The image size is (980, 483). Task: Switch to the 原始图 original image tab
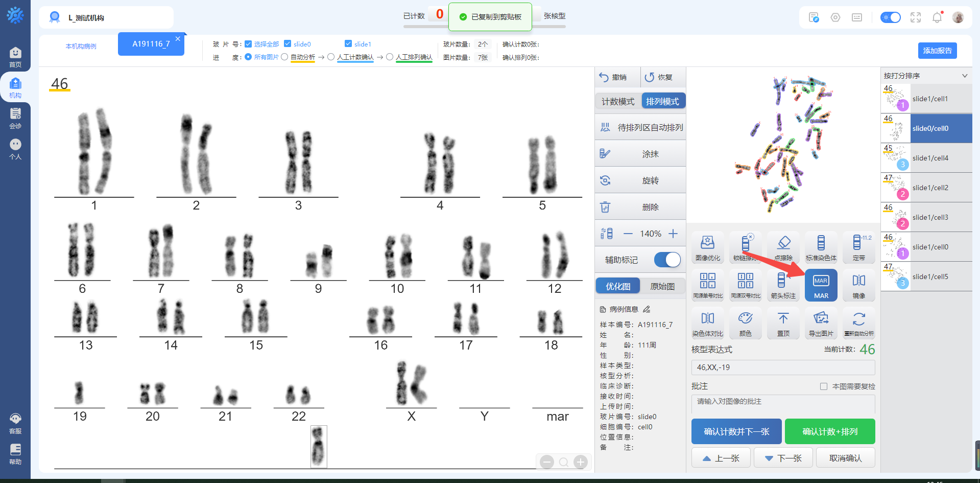(662, 286)
